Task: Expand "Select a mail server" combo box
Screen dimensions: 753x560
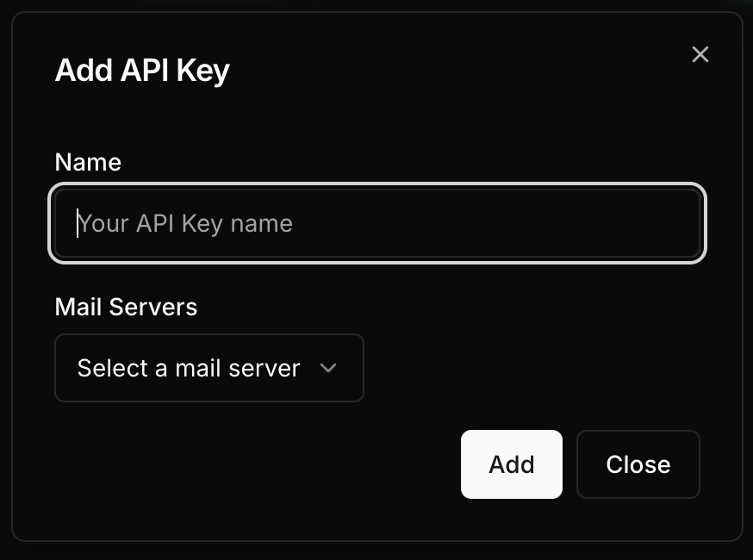Action: point(208,368)
